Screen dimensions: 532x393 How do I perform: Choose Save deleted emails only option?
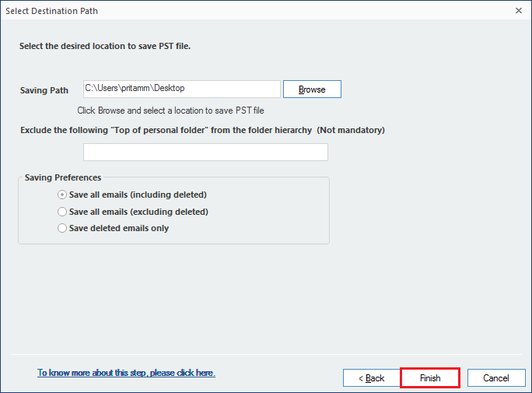point(114,228)
